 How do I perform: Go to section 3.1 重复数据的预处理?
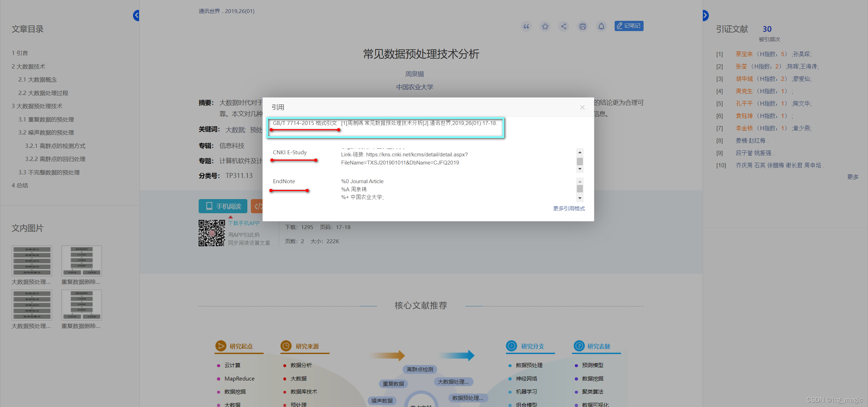coord(46,119)
